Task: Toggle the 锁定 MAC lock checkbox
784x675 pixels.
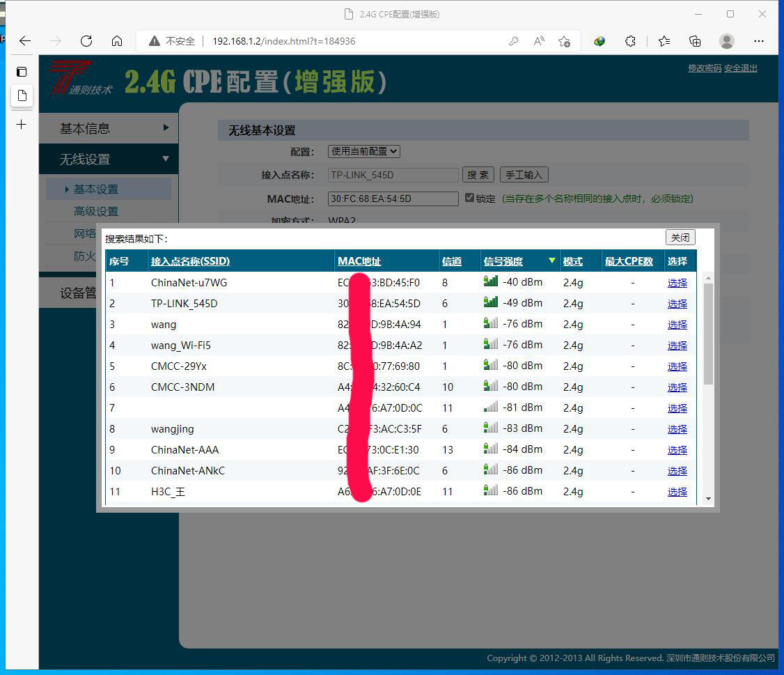Action: [469, 198]
